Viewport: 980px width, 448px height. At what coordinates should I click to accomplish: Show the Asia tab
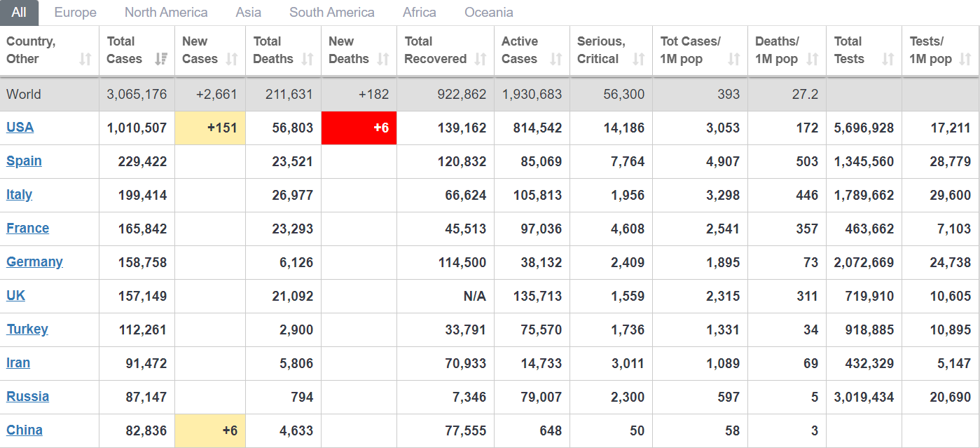(249, 13)
